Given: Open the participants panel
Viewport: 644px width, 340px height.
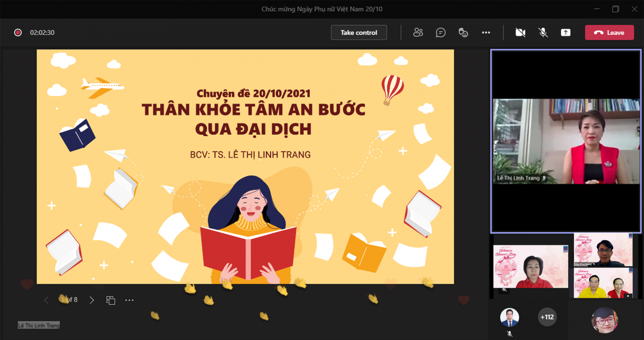Looking at the screenshot, I should tap(418, 33).
